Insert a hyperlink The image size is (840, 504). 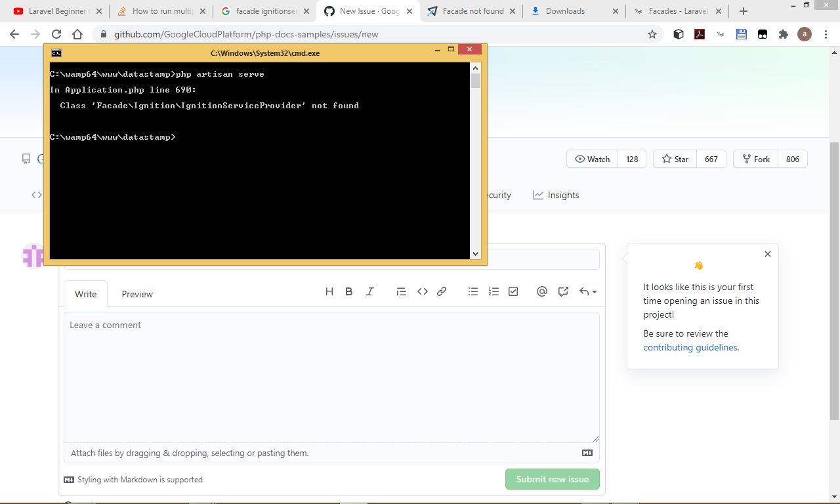[x=441, y=291]
